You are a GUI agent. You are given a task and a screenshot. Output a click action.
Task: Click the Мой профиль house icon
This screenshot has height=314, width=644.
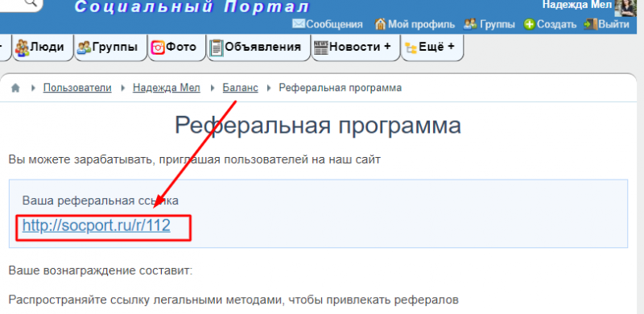coord(380,24)
